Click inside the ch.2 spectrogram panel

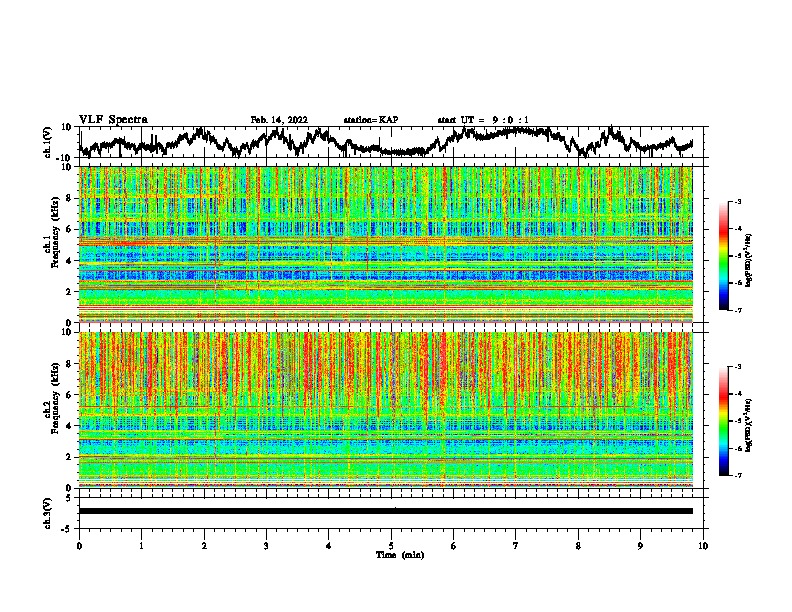(x=386, y=410)
